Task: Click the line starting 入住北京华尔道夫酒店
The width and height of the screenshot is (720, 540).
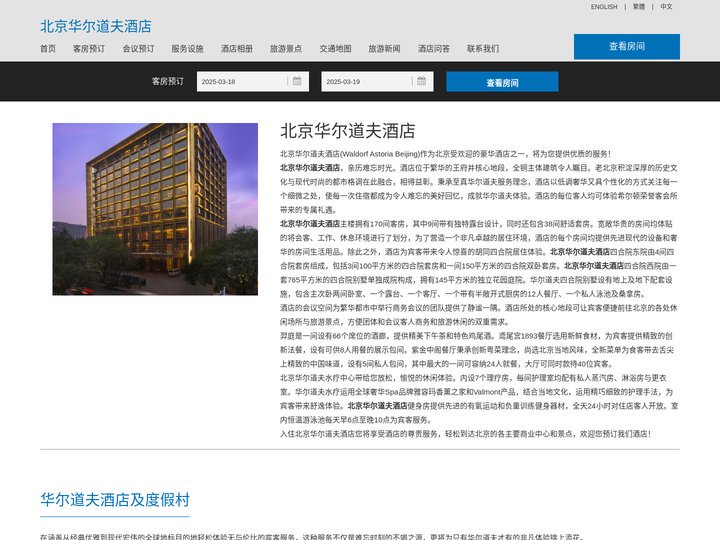Action: [x=466, y=434]
